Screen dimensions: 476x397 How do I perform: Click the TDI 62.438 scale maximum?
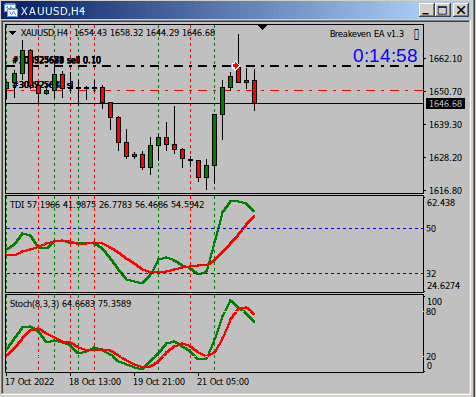coord(441,203)
